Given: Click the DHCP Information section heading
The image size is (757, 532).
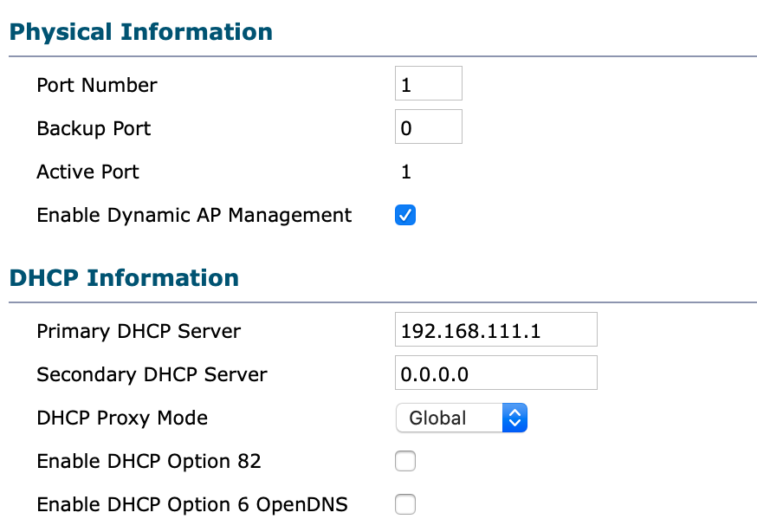Looking at the screenshot, I should (x=124, y=278).
